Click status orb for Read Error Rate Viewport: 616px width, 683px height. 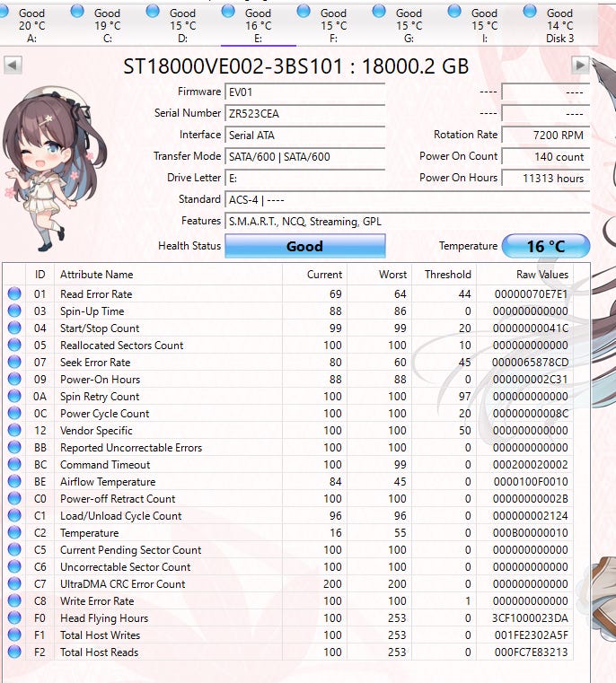point(14,293)
